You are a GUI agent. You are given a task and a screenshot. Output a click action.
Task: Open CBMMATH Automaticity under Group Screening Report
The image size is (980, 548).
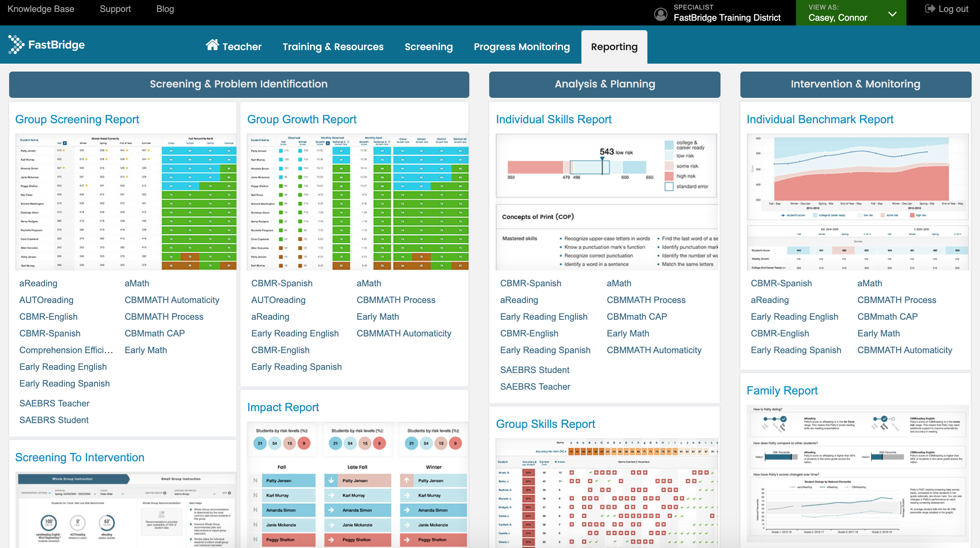(x=172, y=300)
